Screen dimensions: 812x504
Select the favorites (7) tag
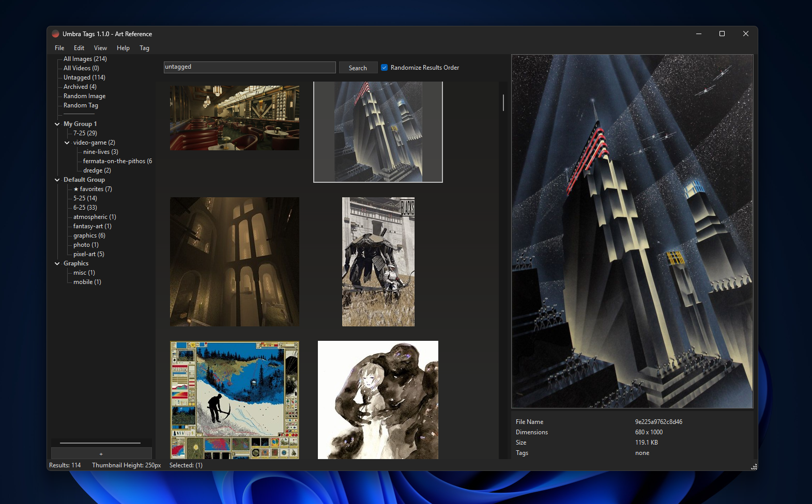[93, 189]
